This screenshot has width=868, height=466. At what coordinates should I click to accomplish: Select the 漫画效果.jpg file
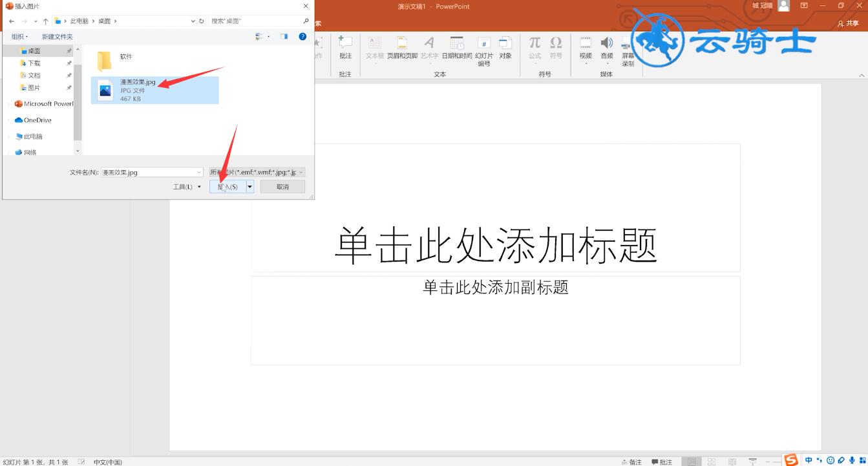point(155,90)
